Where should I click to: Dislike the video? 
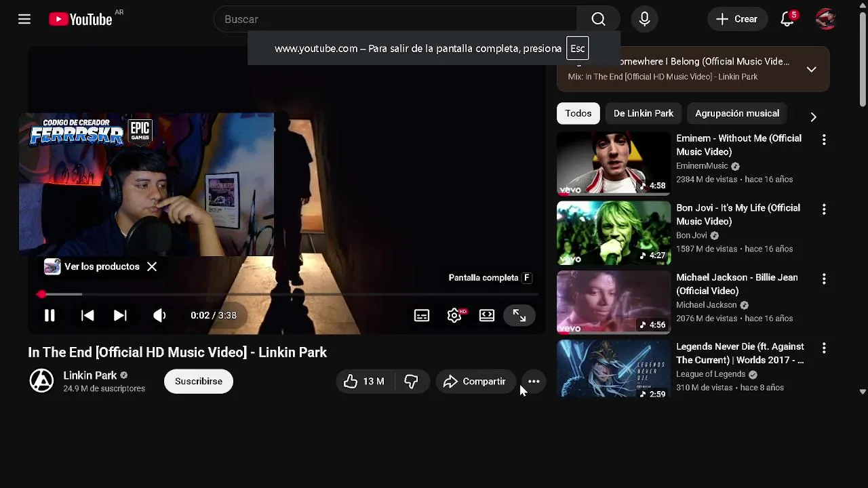[x=411, y=382]
